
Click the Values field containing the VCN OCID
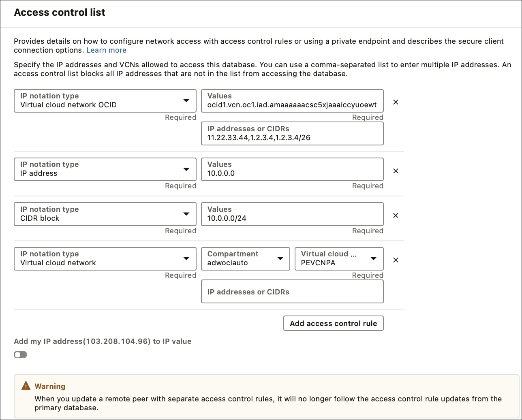tap(292, 101)
